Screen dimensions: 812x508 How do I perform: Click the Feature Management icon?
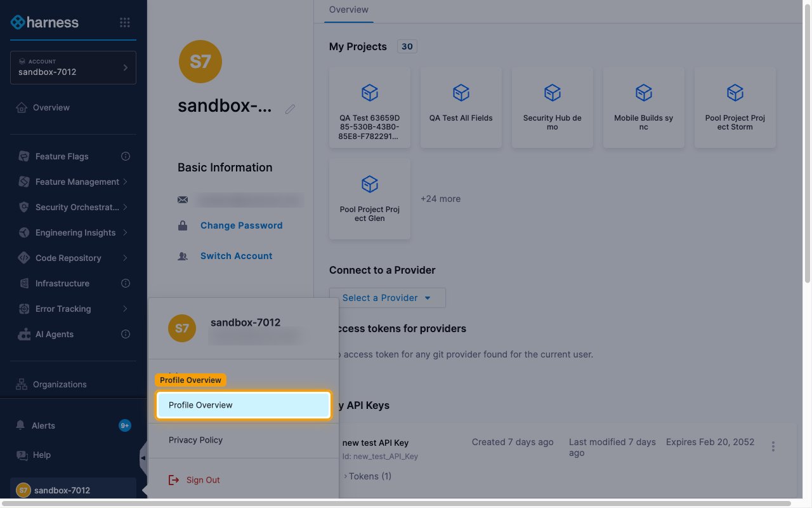tap(24, 182)
